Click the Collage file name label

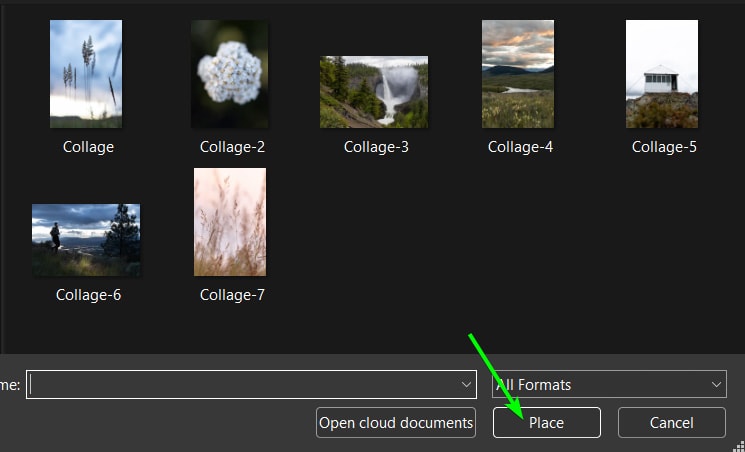(x=88, y=147)
